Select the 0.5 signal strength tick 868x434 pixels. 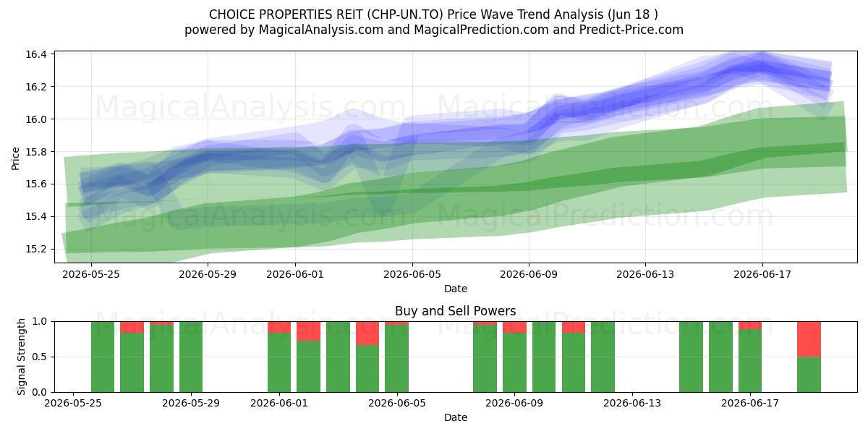pos(41,357)
